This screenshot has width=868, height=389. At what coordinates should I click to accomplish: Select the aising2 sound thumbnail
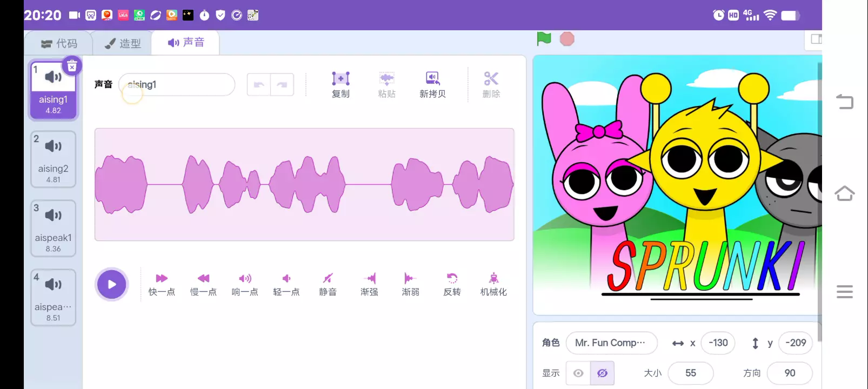(x=53, y=159)
